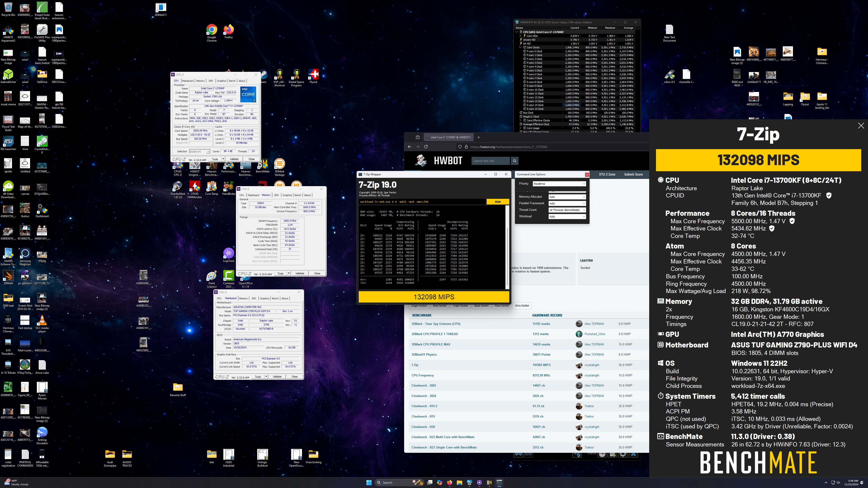Click the hwbot.org browser address bar

click(553, 147)
